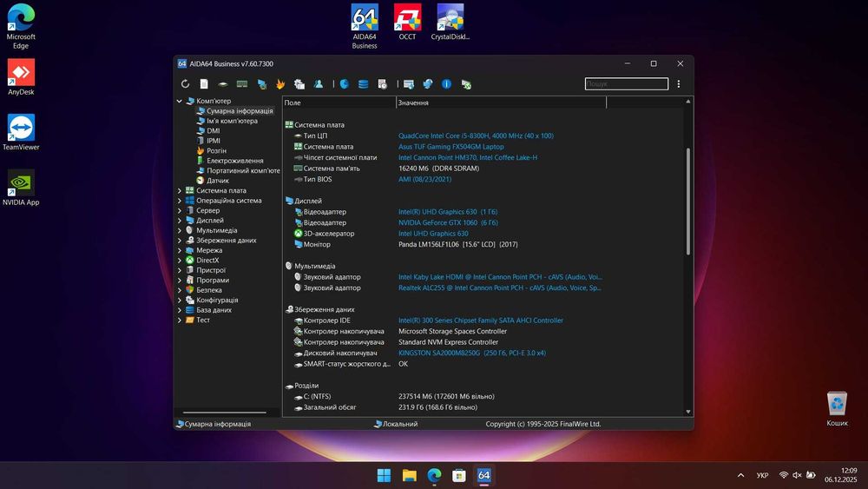Open the TeamViewer desktop shortcut

pyautogui.click(x=21, y=132)
